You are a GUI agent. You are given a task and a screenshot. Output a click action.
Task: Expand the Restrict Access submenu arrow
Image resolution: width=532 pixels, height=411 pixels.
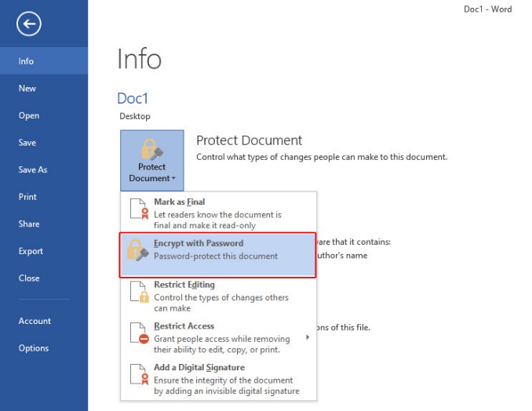pos(308,337)
